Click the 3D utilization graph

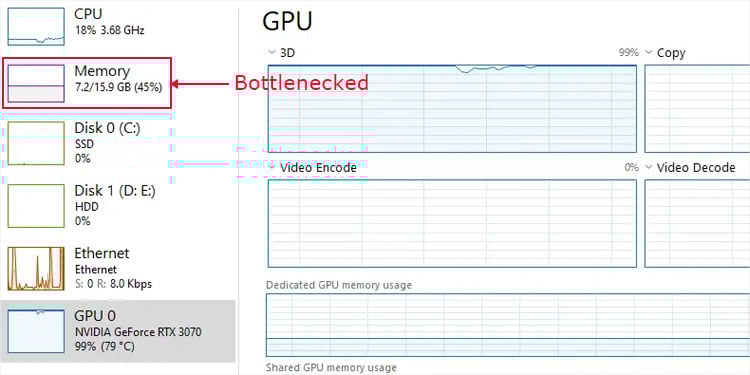point(452,109)
